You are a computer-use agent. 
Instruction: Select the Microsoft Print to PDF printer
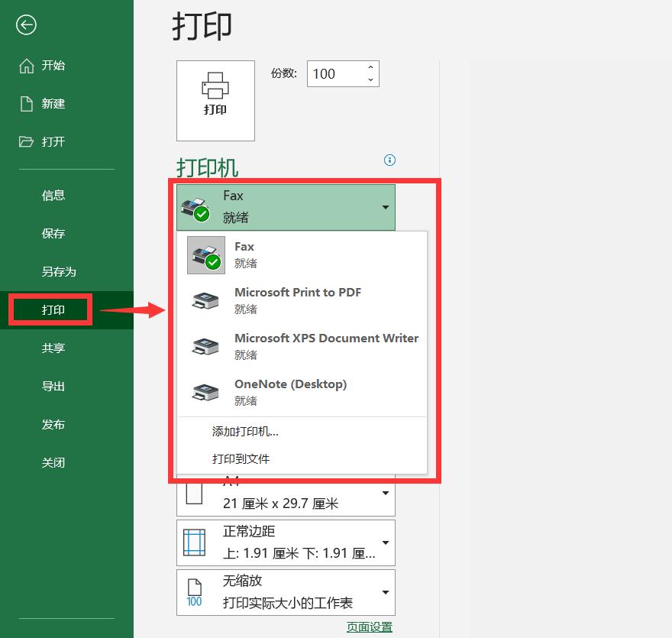point(298,300)
